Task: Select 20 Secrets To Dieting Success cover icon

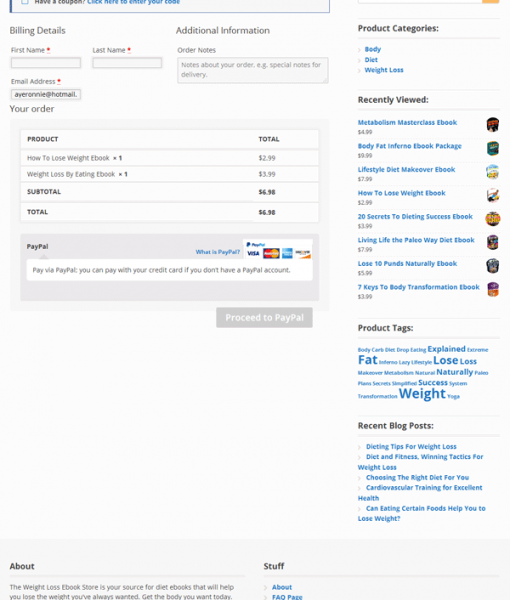Action: pyautogui.click(x=493, y=219)
